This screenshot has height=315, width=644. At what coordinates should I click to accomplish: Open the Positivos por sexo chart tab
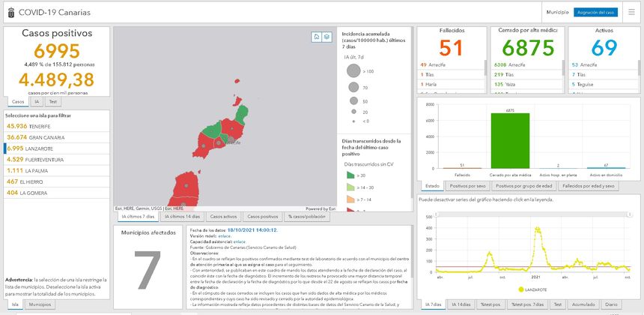[x=467, y=185]
